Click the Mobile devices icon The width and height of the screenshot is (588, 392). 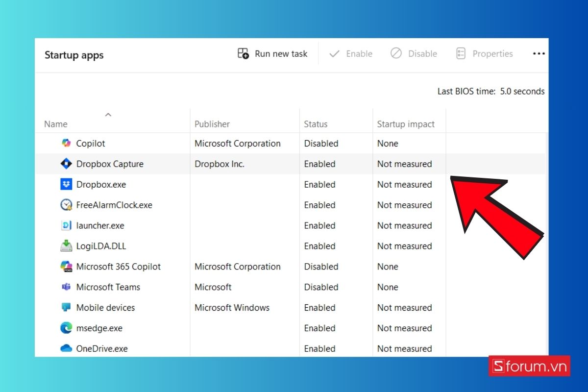(66, 308)
